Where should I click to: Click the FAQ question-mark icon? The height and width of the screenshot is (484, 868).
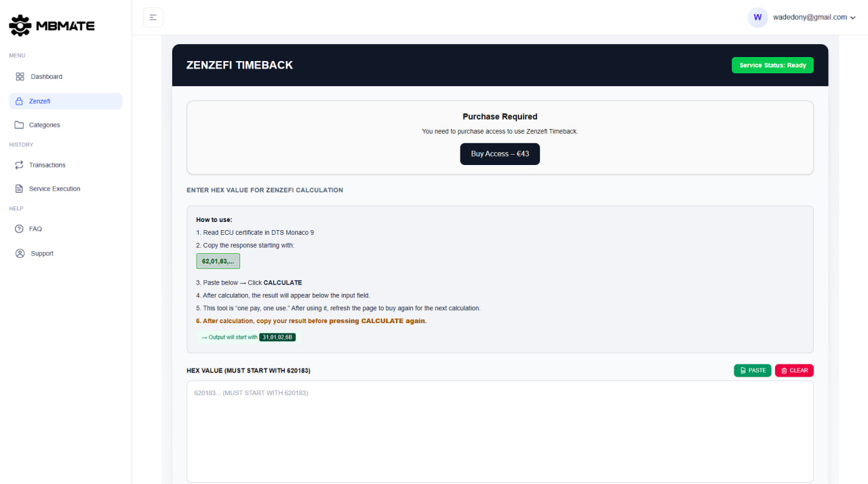19,229
